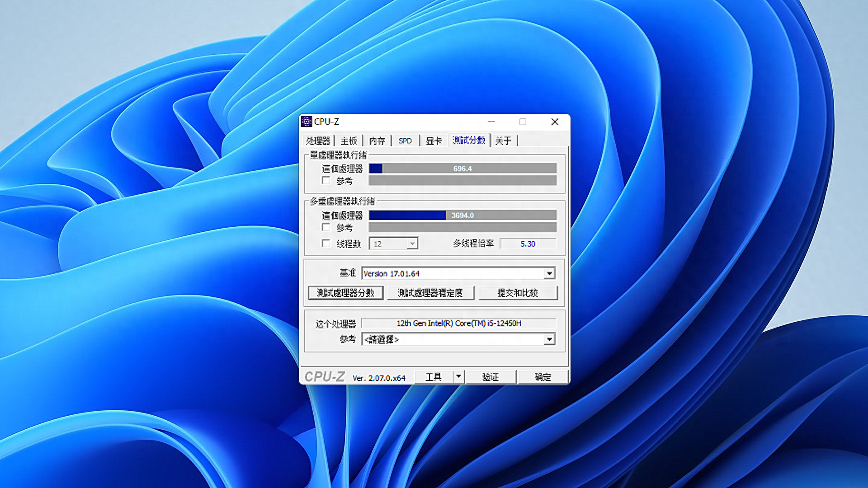Tick the 线程数 checkbox

(x=326, y=243)
